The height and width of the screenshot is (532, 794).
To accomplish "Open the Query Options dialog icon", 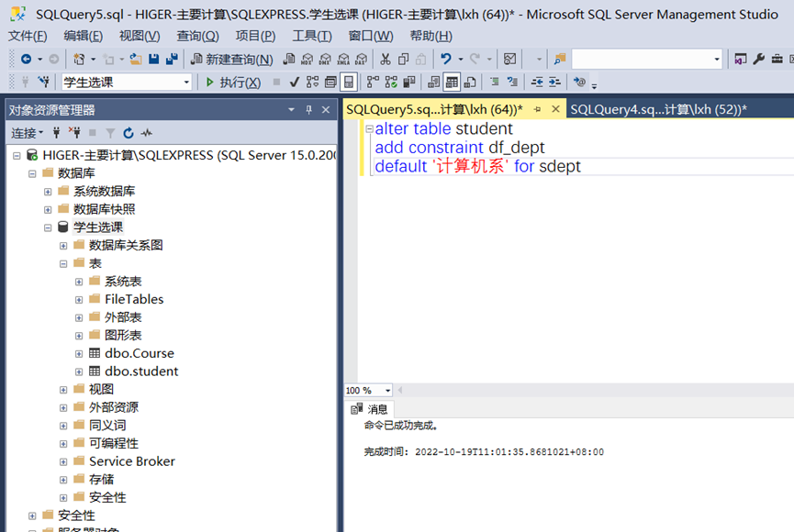I will tap(330, 82).
